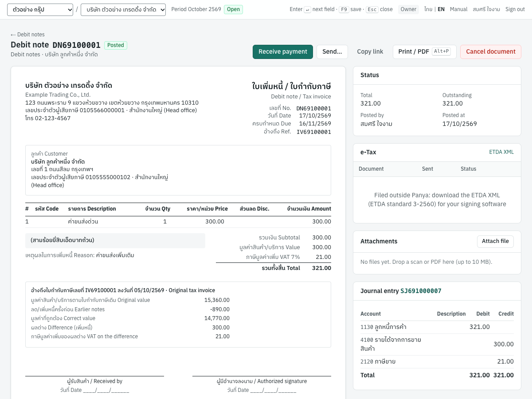Click the Attach file button
Image resolution: width=532 pixels, height=399 pixels.
point(495,241)
